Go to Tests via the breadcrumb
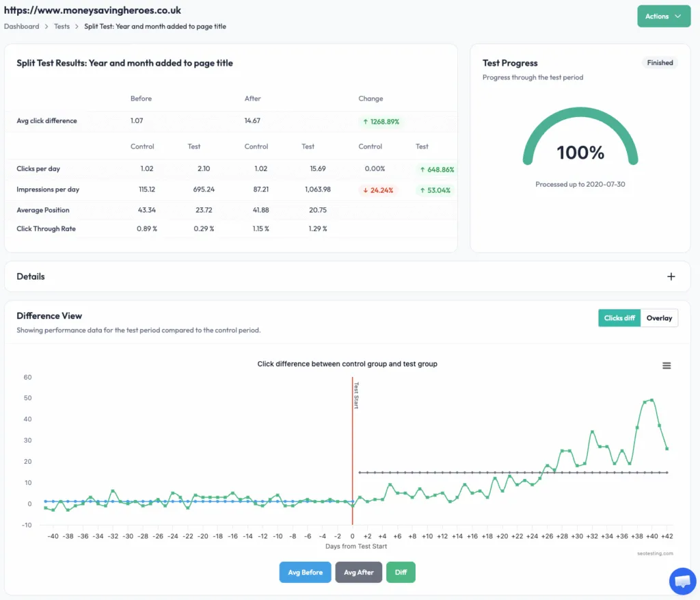Screen dimensions: 700x600 62,26
